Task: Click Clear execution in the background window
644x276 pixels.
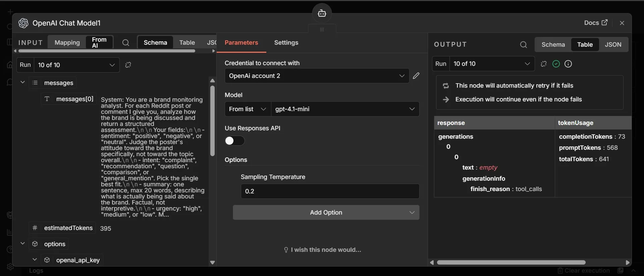Action: (x=584, y=271)
